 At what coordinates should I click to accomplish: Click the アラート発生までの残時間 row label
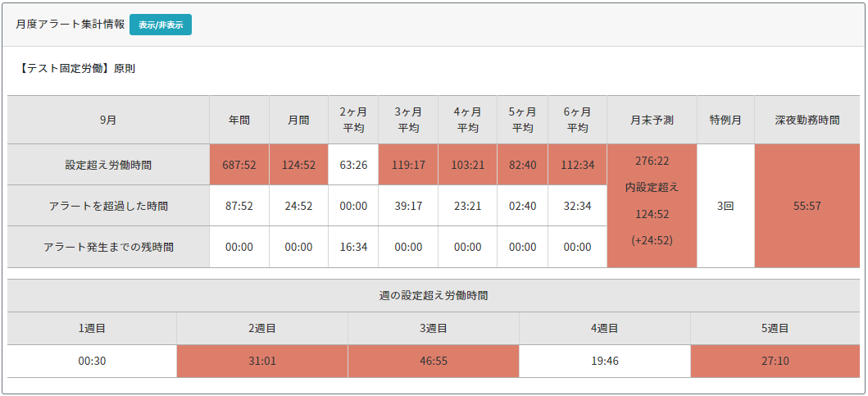(108, 247)
